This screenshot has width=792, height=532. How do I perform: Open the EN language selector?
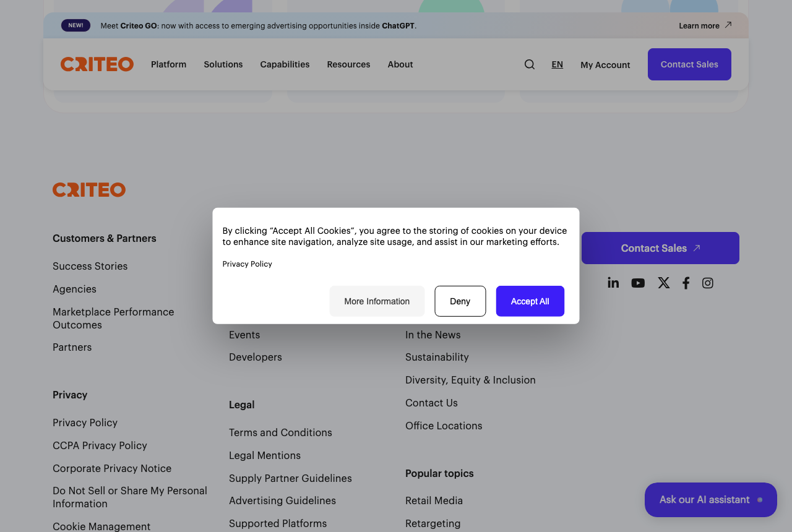click(557, 64)
